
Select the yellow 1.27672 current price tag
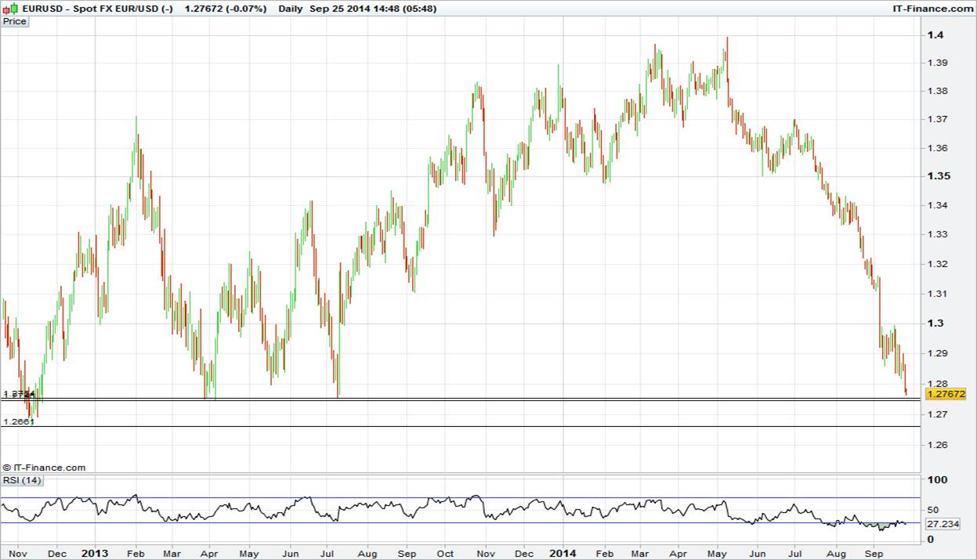click(946, 393)
